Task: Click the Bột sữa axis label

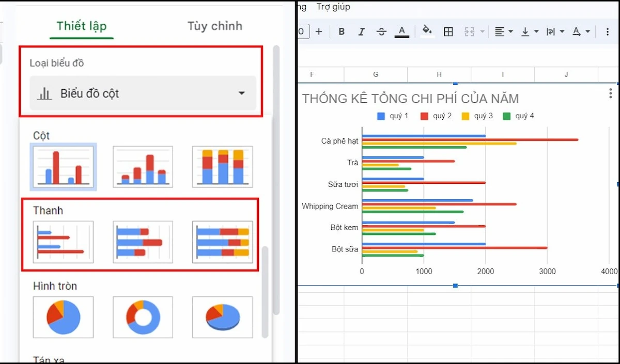Action: pyautogui.click(x=345, y=249)
